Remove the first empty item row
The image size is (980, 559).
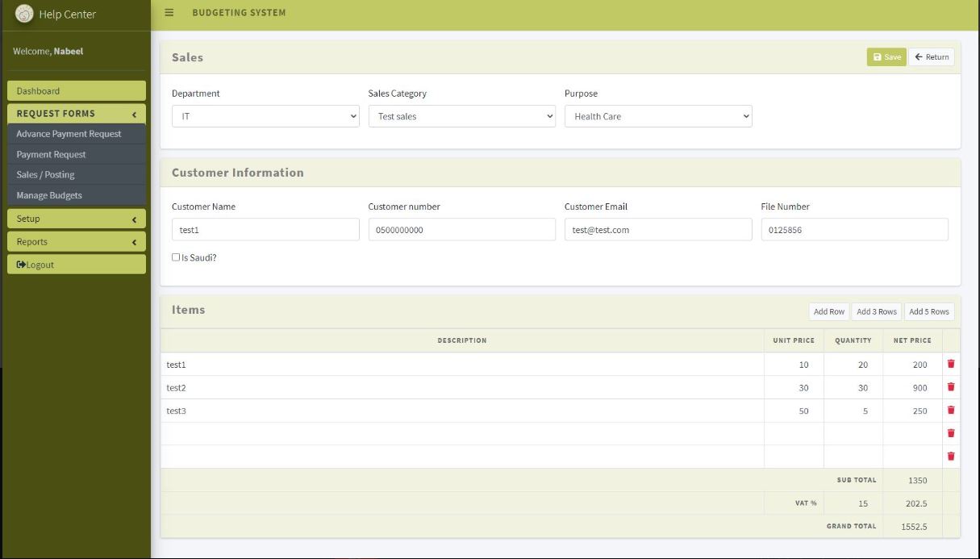coord(950,433)
